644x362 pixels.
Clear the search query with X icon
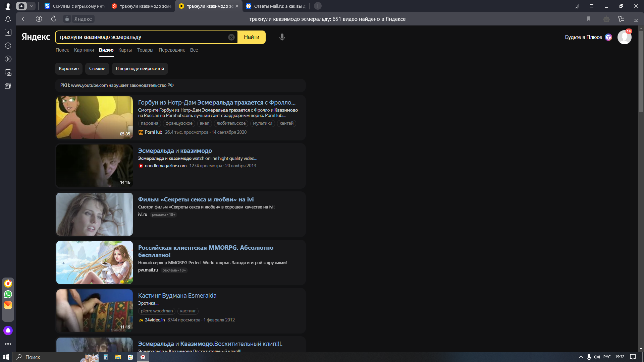pos(231,37)
